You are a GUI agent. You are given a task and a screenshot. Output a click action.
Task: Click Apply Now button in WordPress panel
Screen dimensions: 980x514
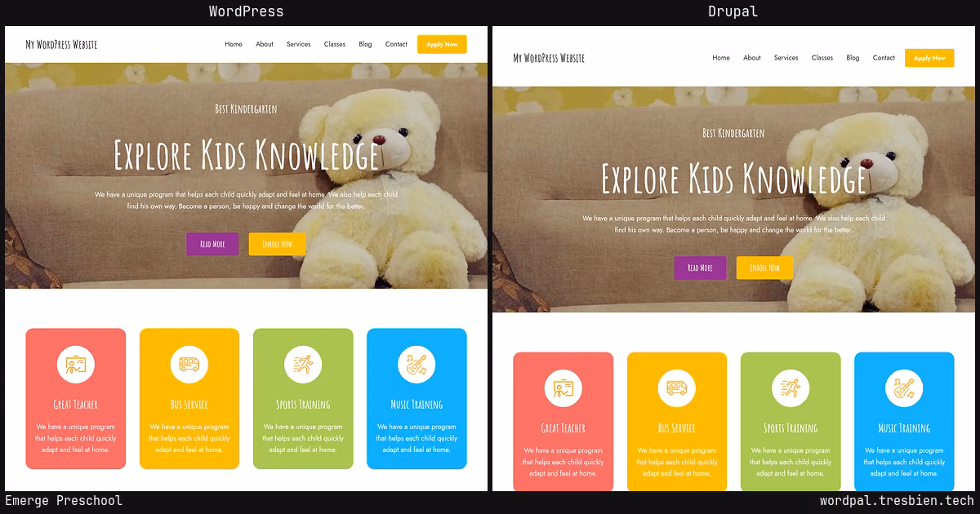(442, 44)
